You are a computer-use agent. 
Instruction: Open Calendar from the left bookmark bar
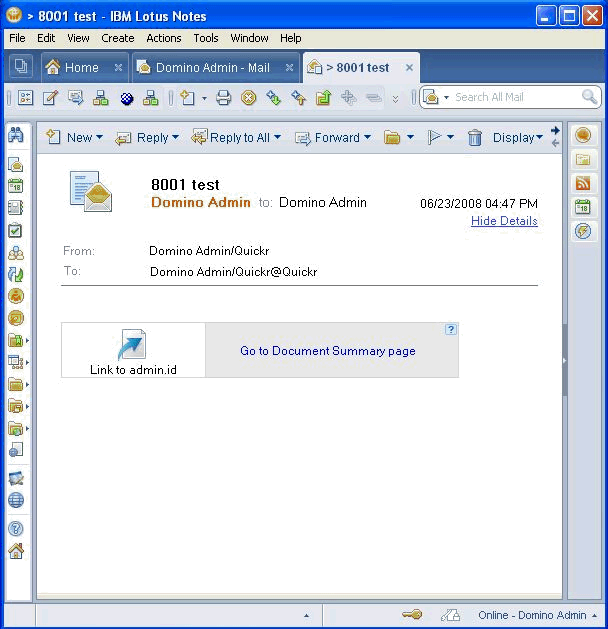click(x=16, y=186)
